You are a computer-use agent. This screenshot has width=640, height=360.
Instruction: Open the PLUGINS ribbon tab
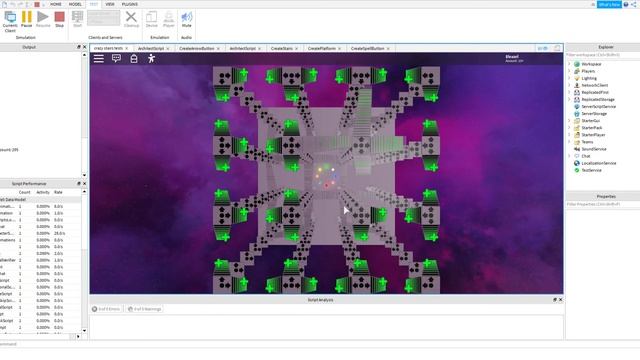pyautogui.click(x=130, y=4)
